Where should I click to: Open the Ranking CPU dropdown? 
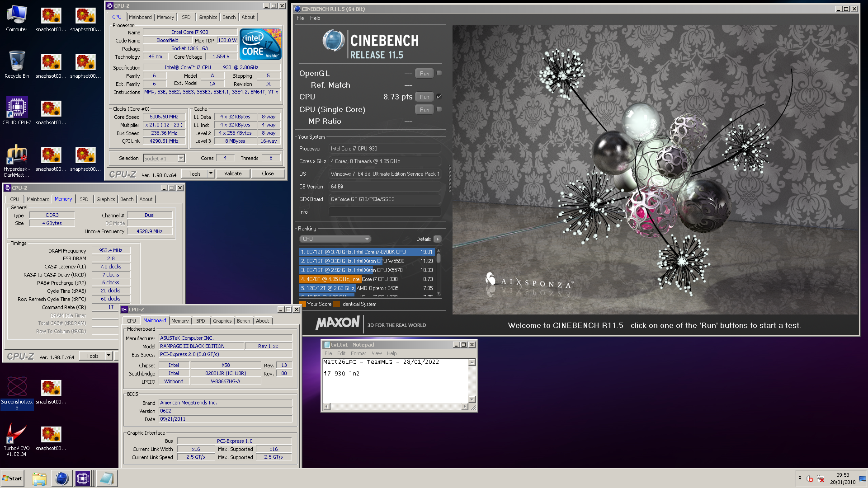[x=335, y=239]
